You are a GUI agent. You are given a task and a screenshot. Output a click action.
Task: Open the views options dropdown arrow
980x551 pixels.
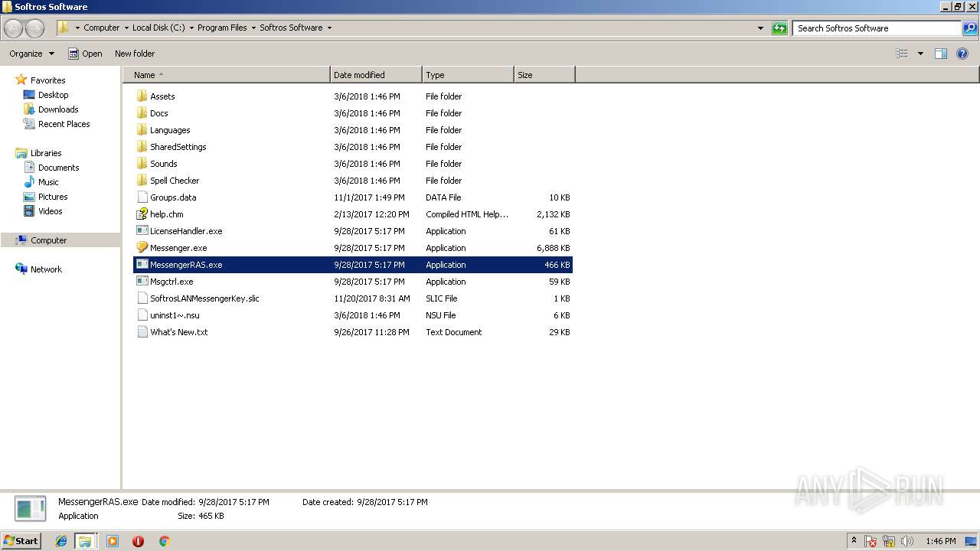(920, 54)
